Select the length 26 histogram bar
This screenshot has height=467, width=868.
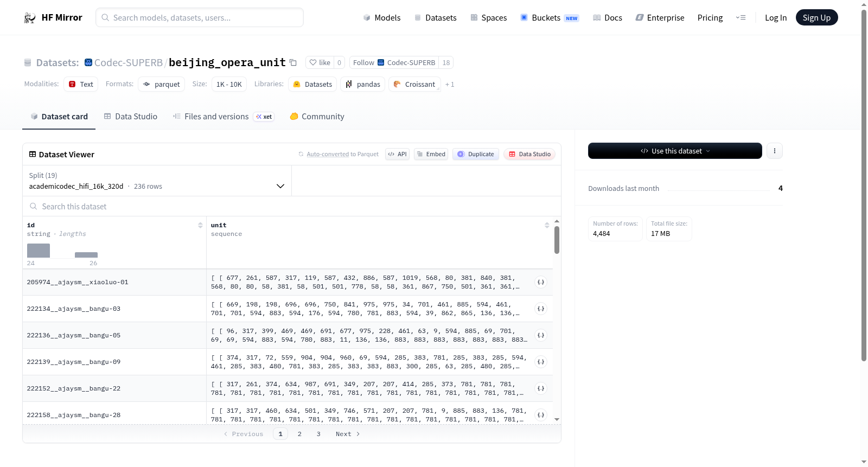pos(86,255)
